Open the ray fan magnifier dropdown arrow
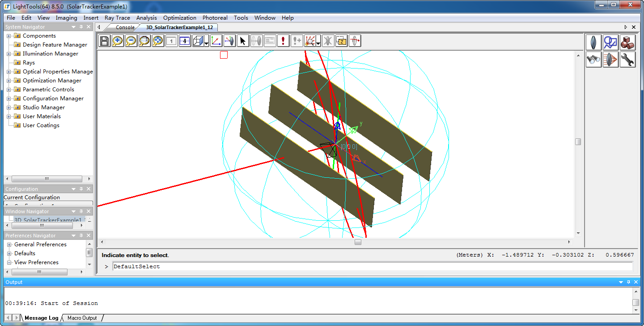Image resolution: width=644 pixels, height=326 pixels. (318, 43)
